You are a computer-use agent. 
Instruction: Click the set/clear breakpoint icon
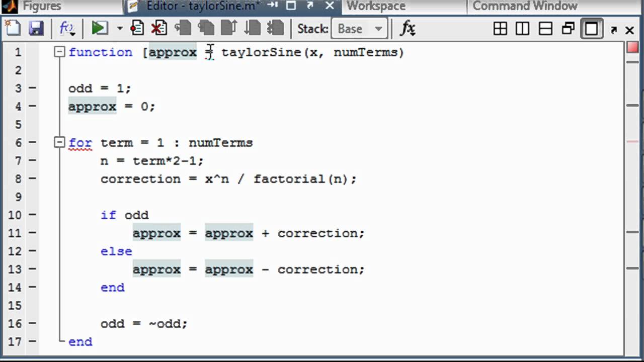(137, 28)
